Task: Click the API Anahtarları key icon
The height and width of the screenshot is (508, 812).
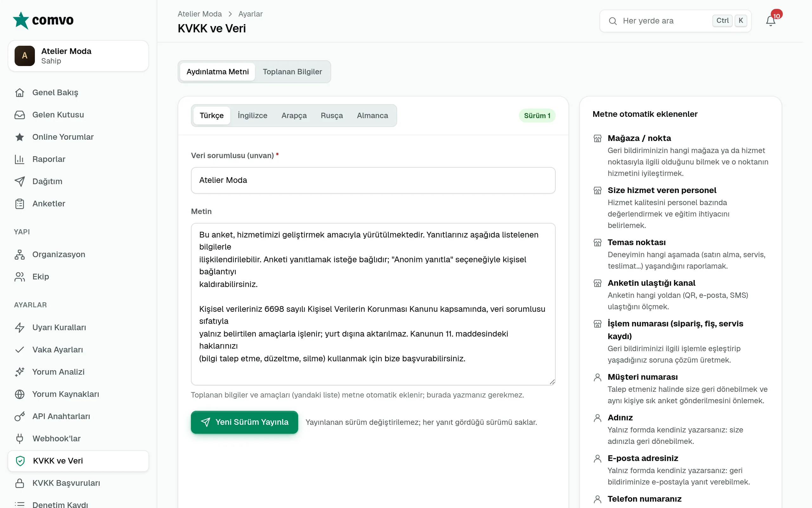Action: pos(20,416)
